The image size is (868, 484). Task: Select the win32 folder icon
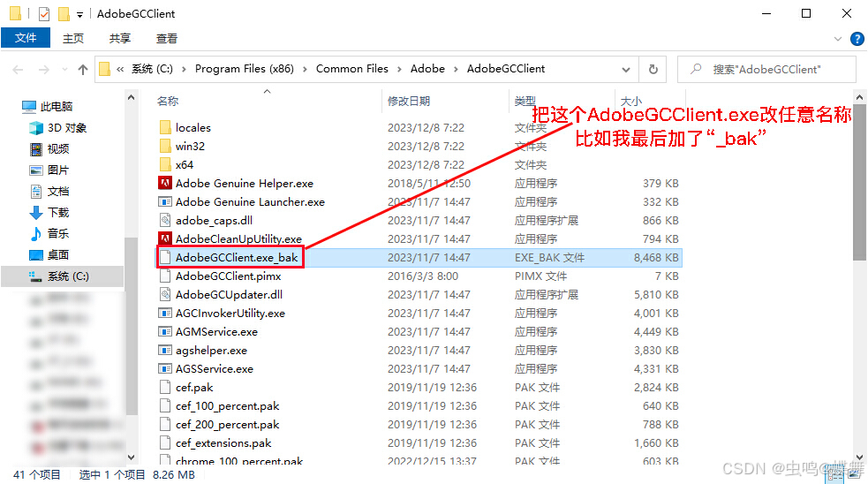[x=165, y=147]
